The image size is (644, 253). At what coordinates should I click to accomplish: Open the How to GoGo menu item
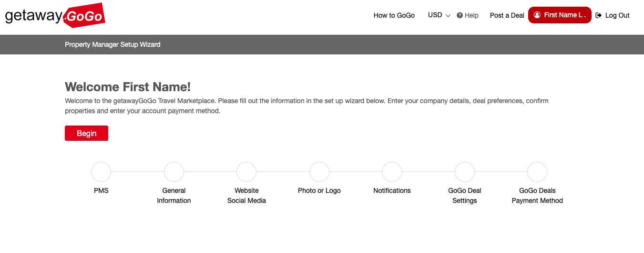click(394, 15)
